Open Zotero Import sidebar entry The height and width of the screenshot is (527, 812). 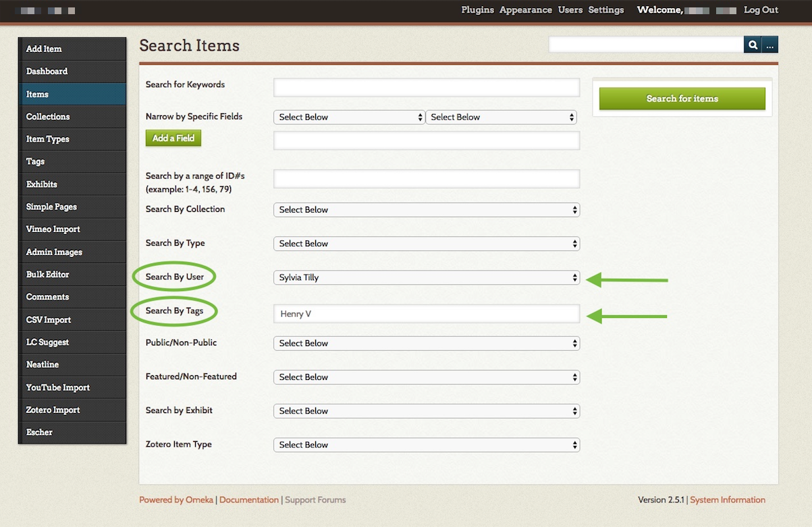coord(72,410)
